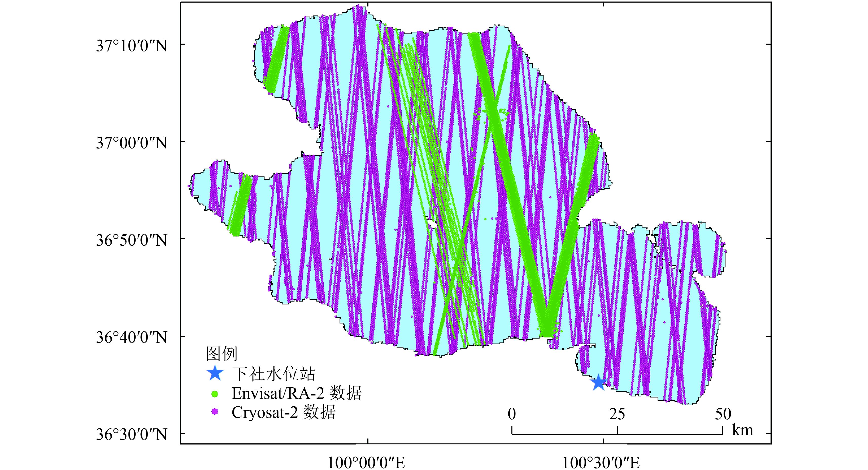Click the 37°10′0″N latitude label
The height and width of the screenshot is (470, 868).
pos(132,46)
